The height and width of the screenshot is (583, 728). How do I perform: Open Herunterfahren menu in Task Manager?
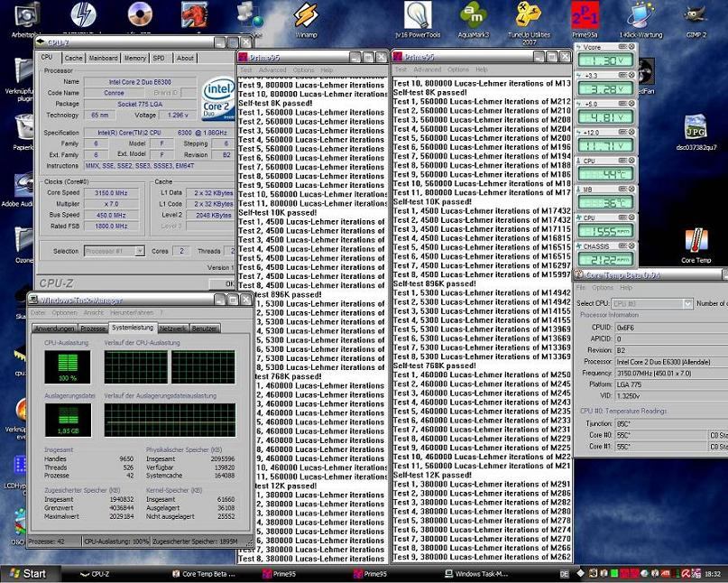click(132, 312)
